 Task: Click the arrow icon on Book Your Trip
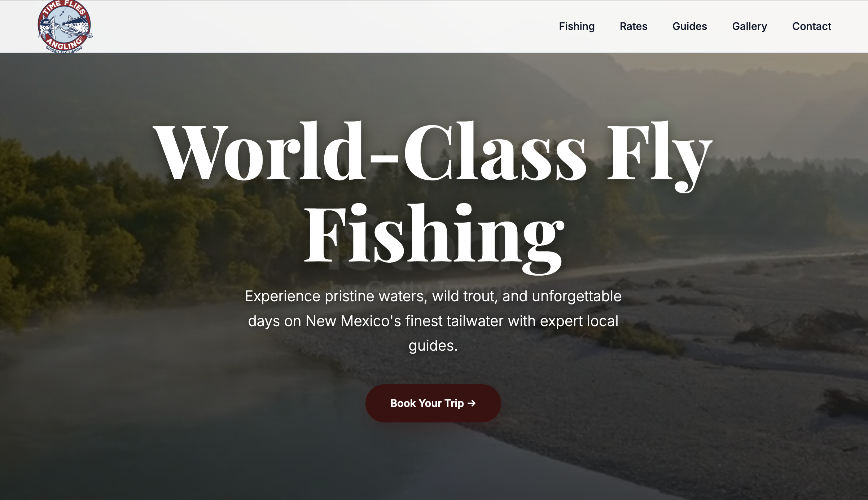(x=472, y=403)
